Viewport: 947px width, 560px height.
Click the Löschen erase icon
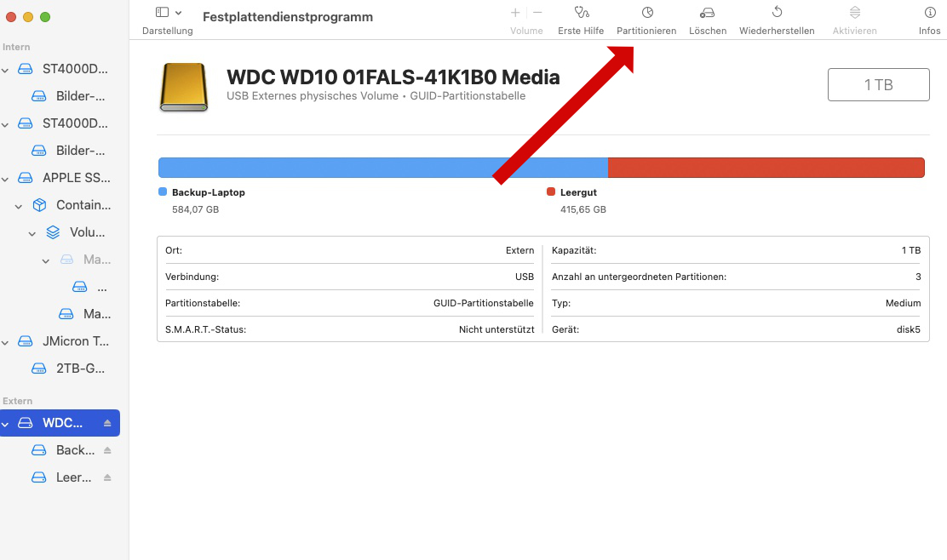pyautogui.click(x=707, y=13)
